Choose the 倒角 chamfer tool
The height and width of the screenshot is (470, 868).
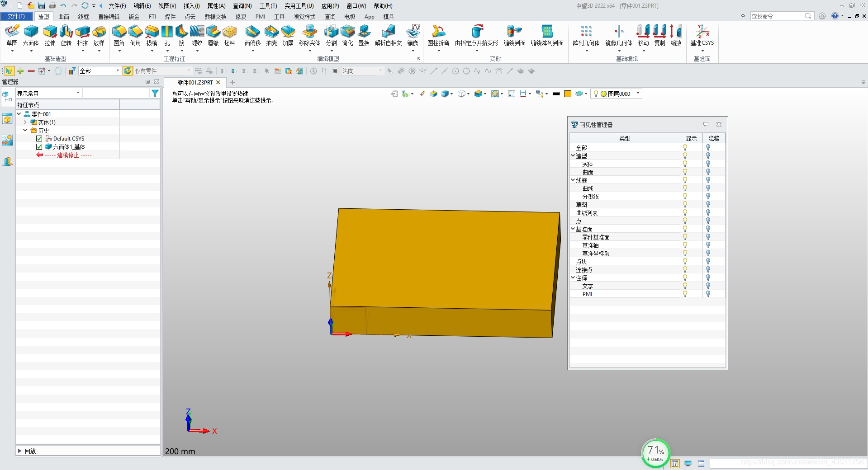click(x=135, y=36)
